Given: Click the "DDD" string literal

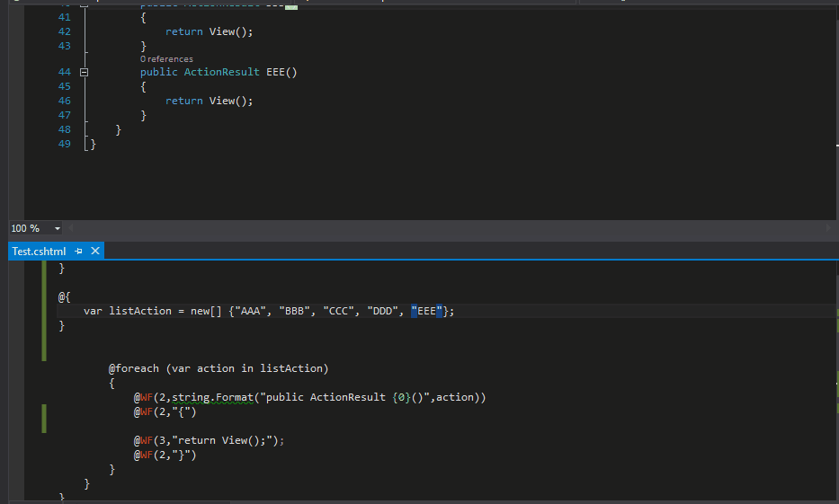Looking at the screenshot, I should (382, 311).
